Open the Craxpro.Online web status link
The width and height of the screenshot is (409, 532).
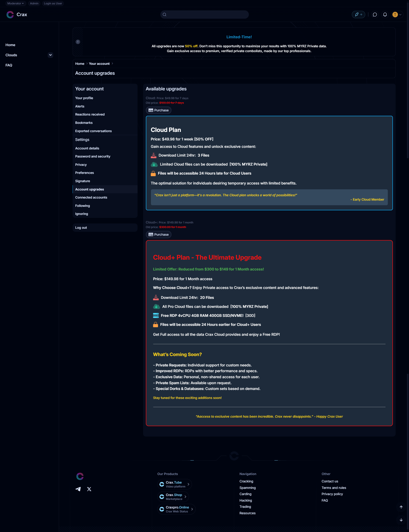point(176,509)
